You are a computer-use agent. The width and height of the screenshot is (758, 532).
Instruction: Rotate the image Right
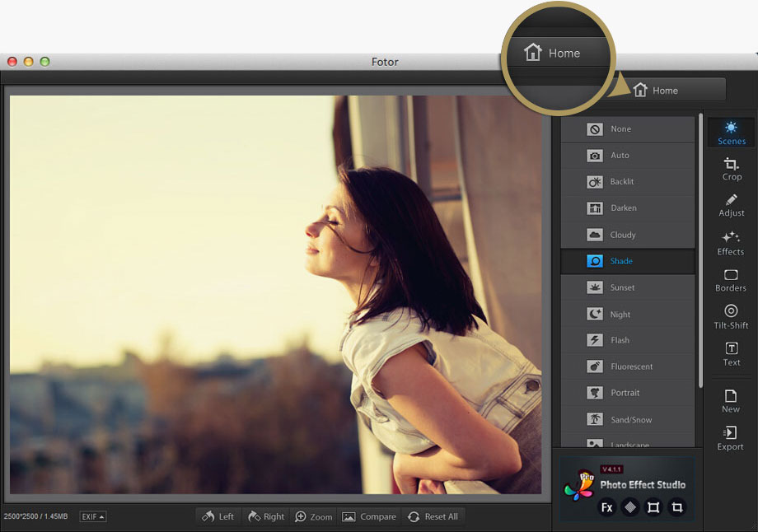click(x=266, y=516)
